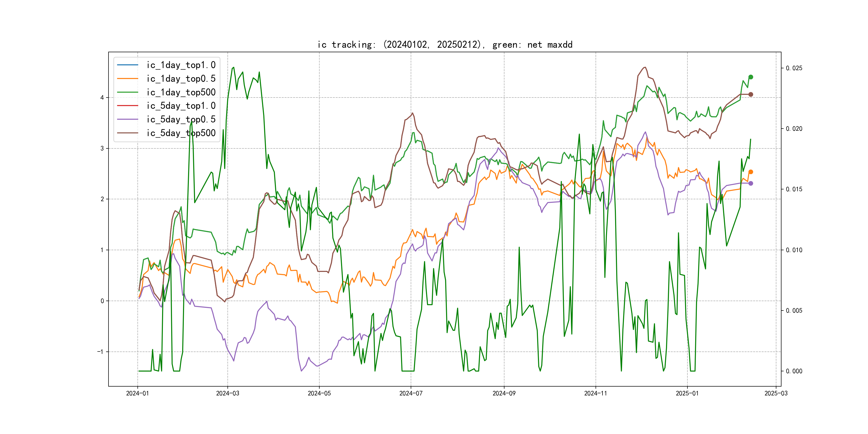Click the left-axis tick label 4
This screenshot has height=434, width=868.
click(102, 98)
